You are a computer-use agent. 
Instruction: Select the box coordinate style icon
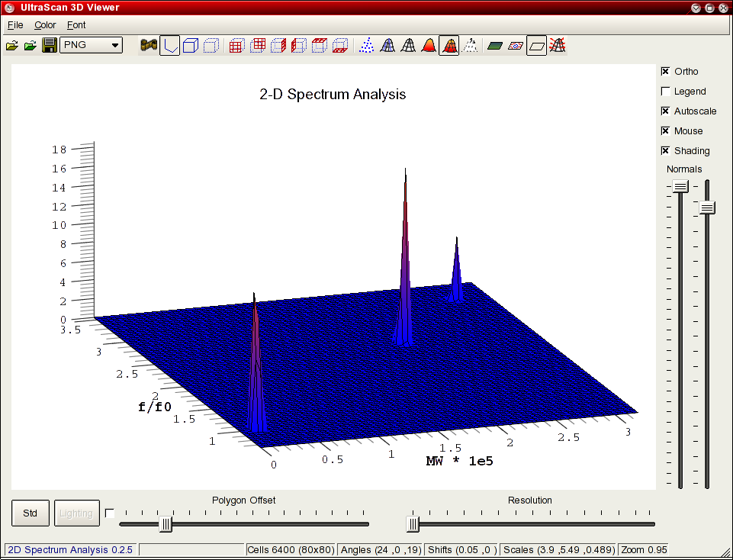191,46
